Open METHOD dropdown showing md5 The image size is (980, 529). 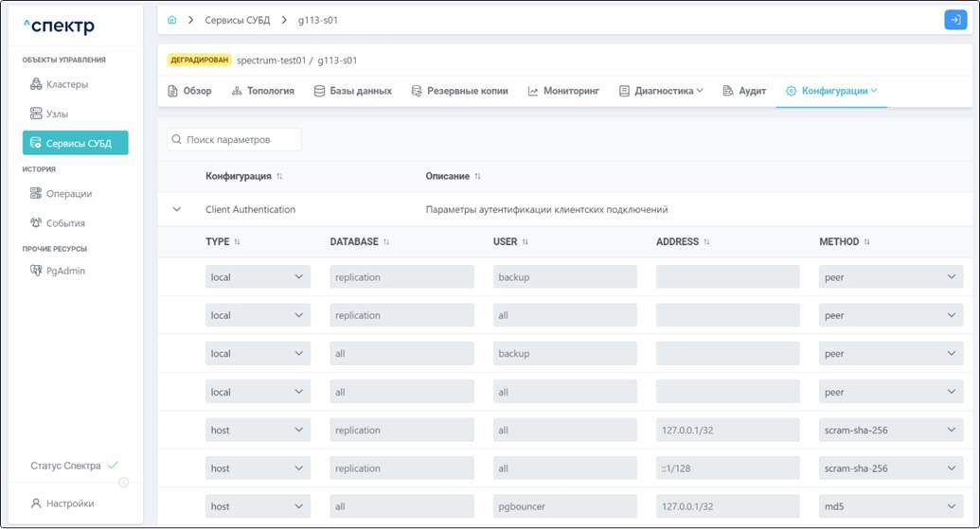point(890,506)
